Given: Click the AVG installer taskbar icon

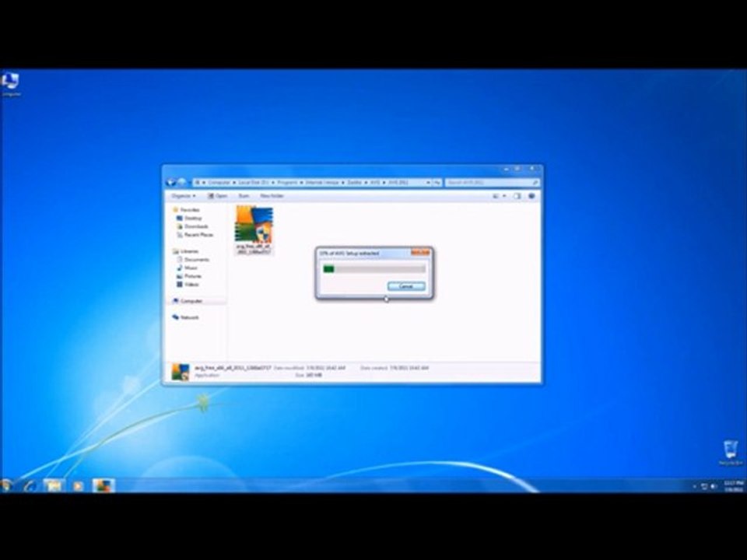Looking at the screenshot, I should click(103, 485).
